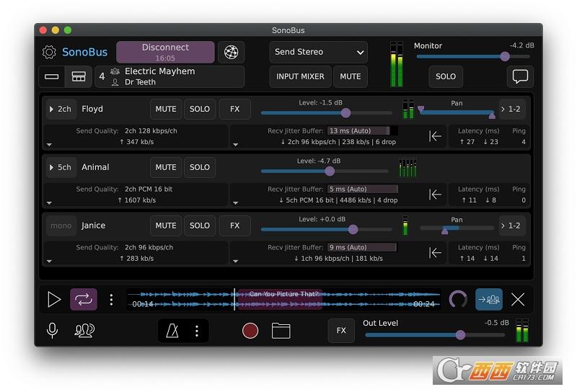Open the chat bubble icon

tap(520, 76)
